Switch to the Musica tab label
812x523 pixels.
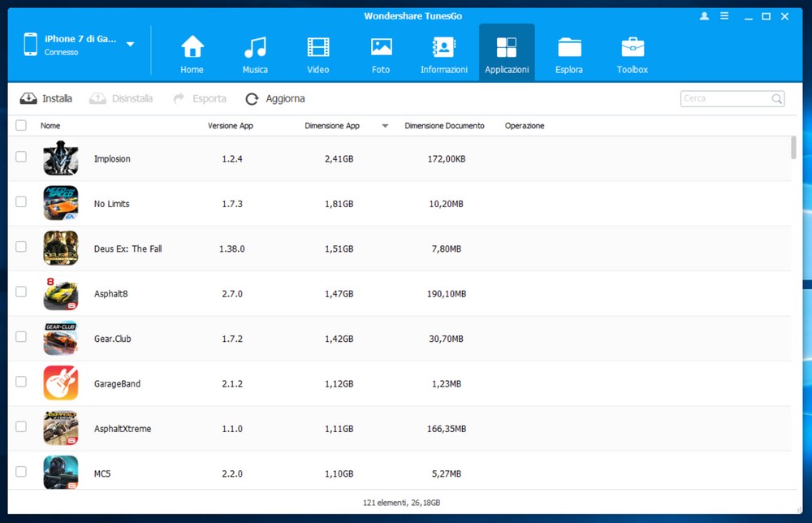click(255, 69)
